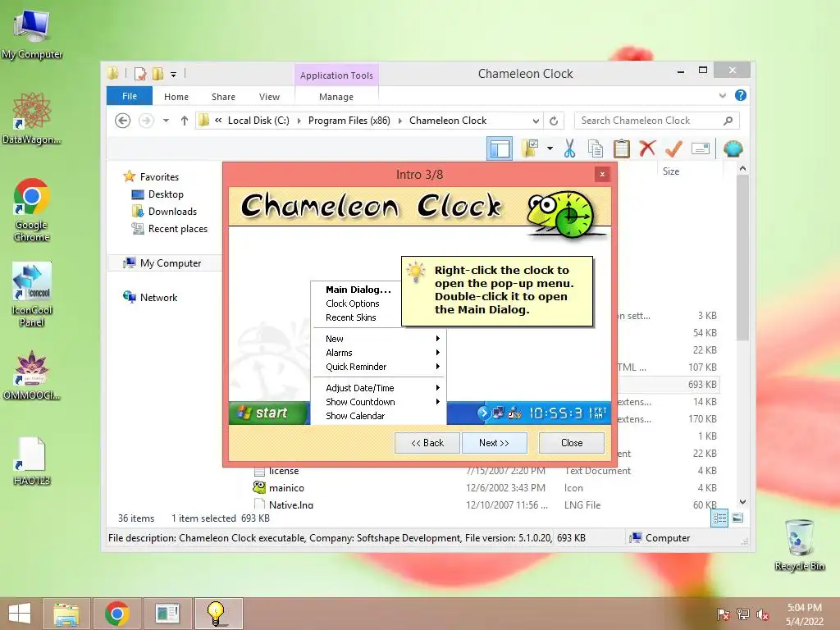Open the recent locations dropdown arrow

coord(166,121)
